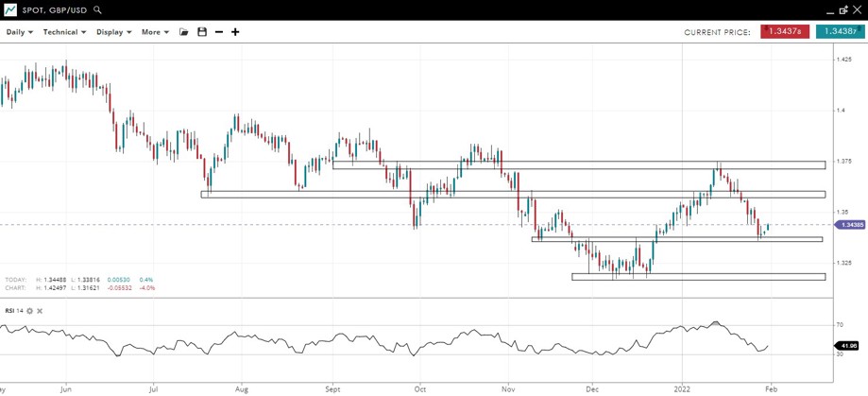
Task: Open saved chart with folder icon
Action: 184,32
